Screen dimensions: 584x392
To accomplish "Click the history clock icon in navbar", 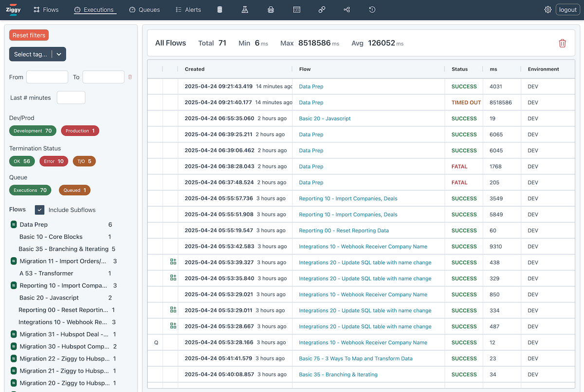I will point(372,10).
